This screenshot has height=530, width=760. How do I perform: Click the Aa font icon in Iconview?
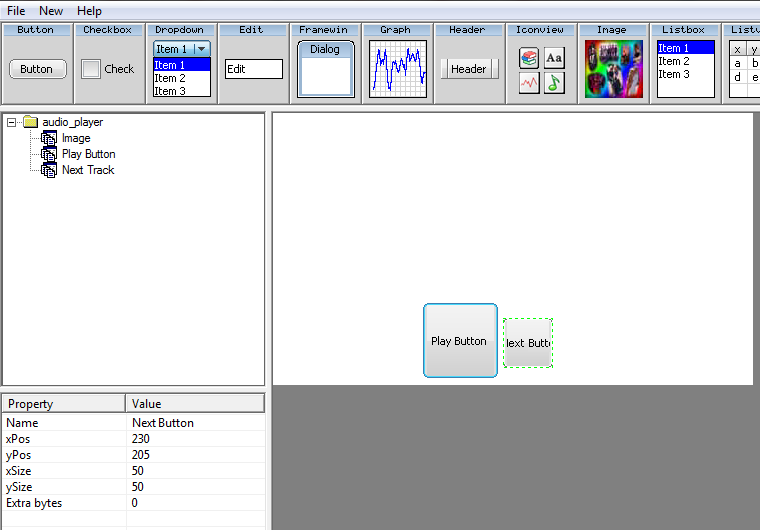pos(553,59)
